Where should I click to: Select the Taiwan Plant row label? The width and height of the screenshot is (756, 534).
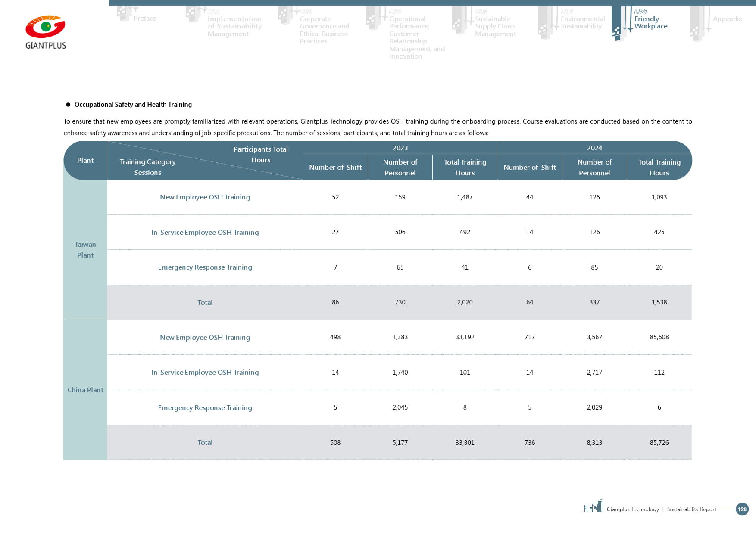(x=85, y=250)
